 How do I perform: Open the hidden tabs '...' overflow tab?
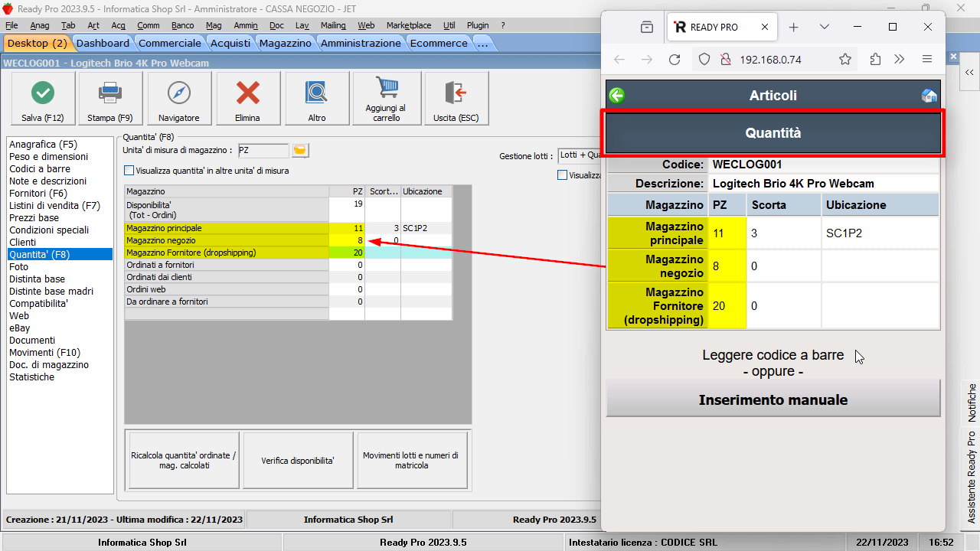point(482,44)
